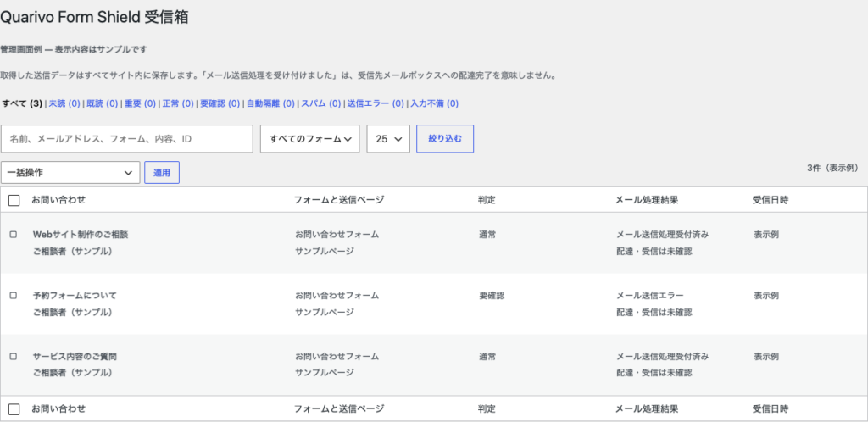This screenshot has height=422, width=868.
Task: Click 通常 status in Webサイト制作 row
Action: pyautogui.click(x=487, y=235)
